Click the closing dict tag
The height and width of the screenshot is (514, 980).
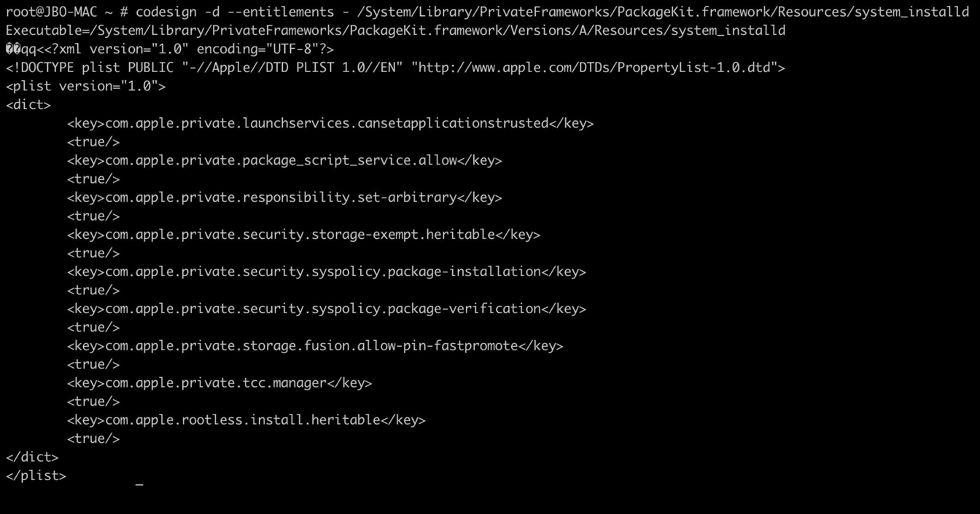32,457
